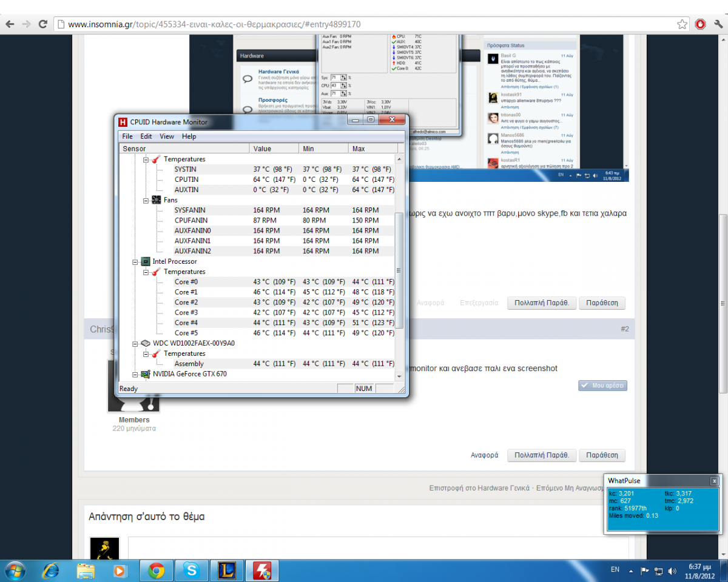Click the network tray icon
The image size is (728, 582).
click(658, 571)
